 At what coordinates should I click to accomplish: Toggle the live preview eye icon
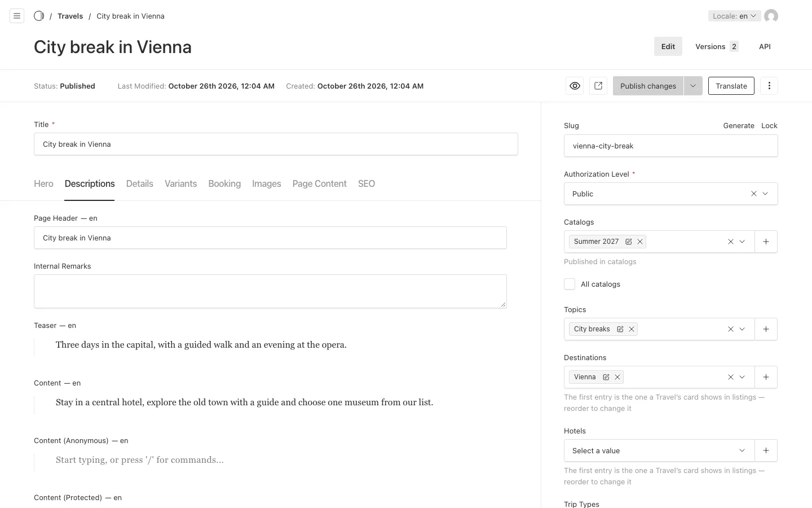click(x=575, y=86)
